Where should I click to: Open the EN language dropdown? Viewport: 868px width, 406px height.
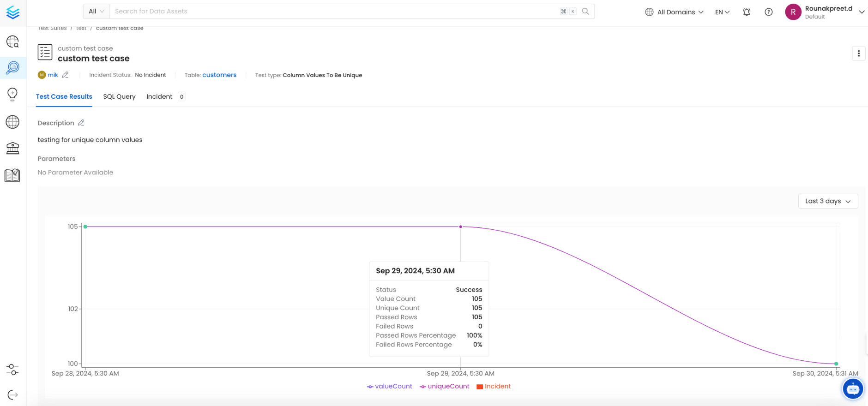click(722, 12)
